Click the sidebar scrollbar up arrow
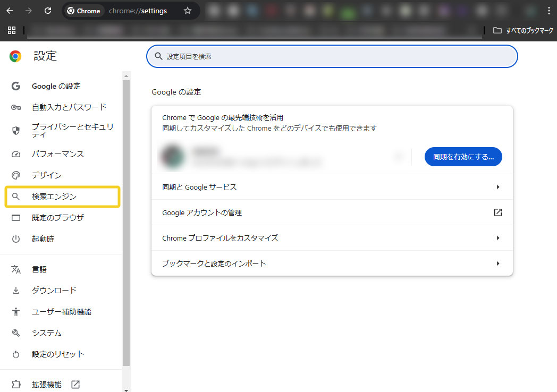The width and height of the screenshot is (557, 392). tap(126, 75)
